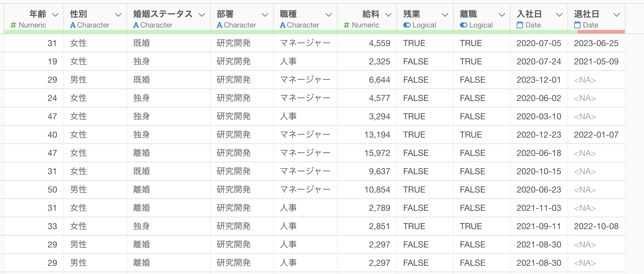644x274 pixels.
Task: Click the green data bar under 給料
Action: click(x=367, y=32)
